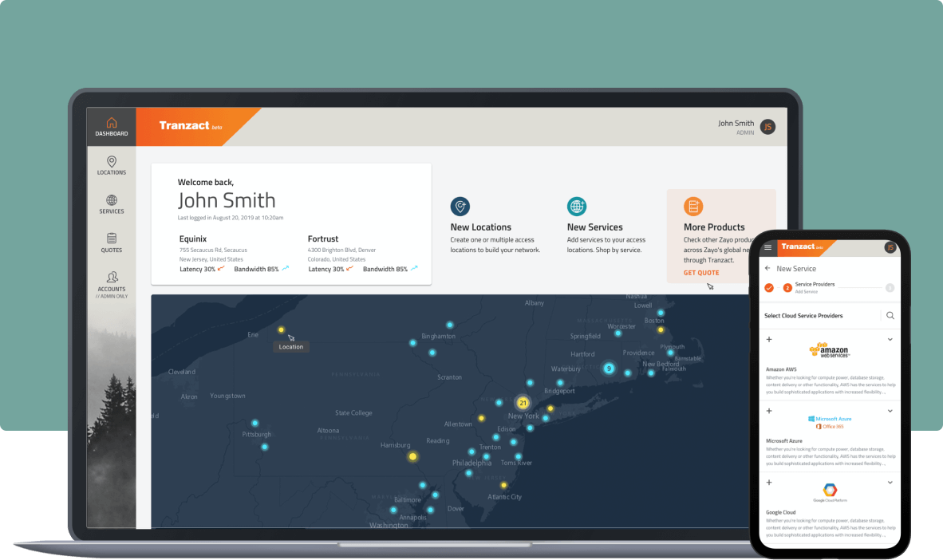Go to Quotes in the sidebar
Screen dimensions: 943x560
[111, 243]
